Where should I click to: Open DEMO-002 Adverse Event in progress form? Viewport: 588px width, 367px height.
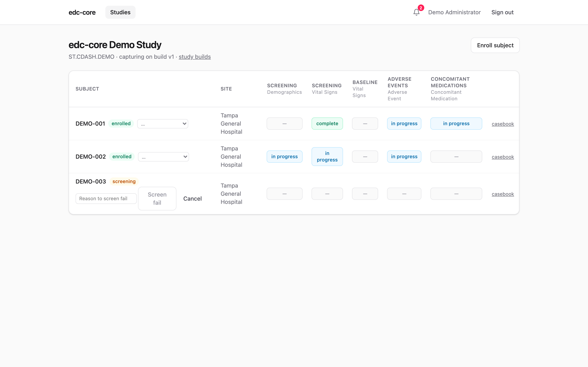404,157
